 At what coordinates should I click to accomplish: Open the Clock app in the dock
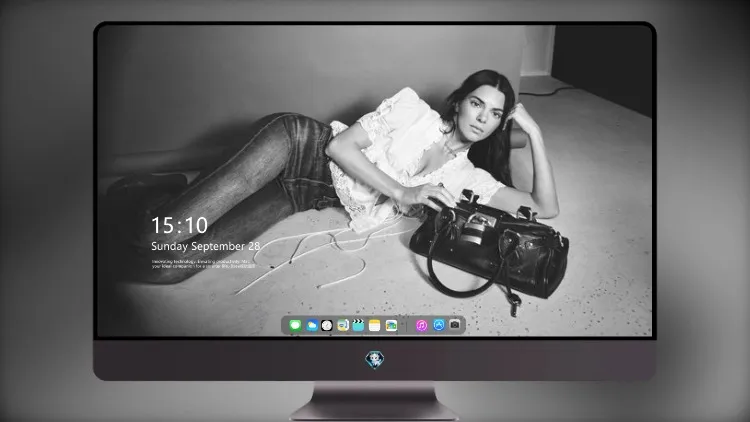[327, 325]
